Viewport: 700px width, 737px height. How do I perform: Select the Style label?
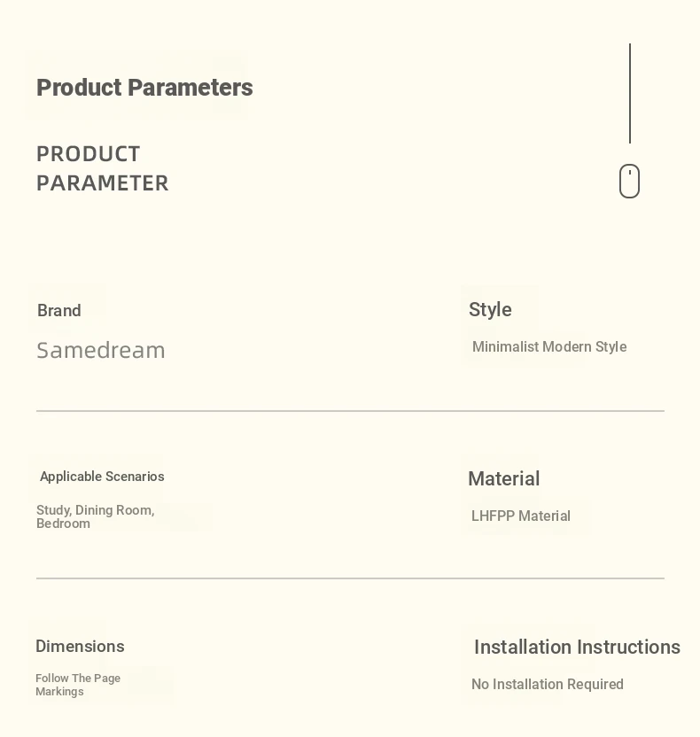490,310
